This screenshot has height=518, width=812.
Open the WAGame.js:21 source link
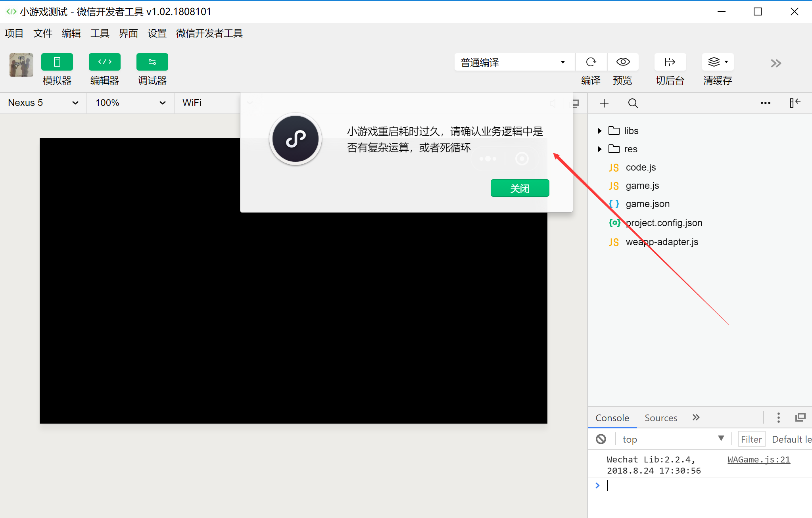click(x=758, y=460)
